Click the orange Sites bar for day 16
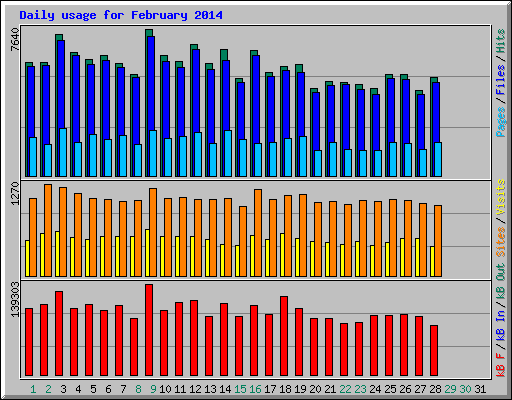This screenshot has height=400, width=512. [x=258, y=233]
